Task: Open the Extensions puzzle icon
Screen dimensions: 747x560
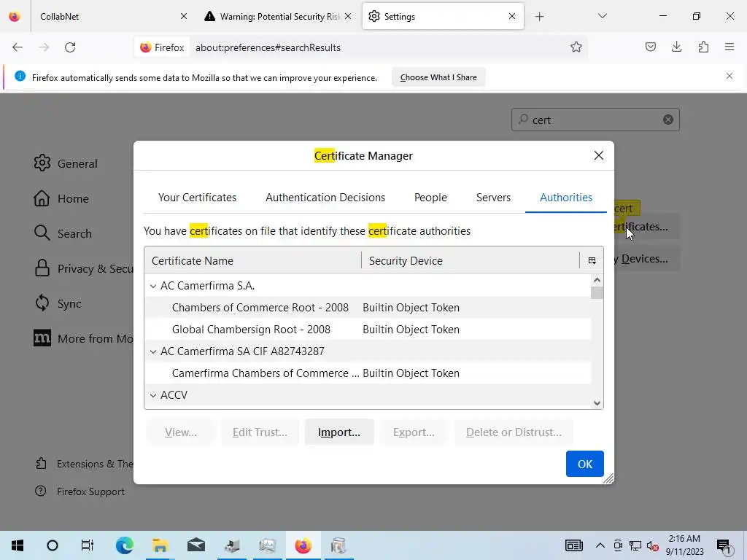Action: click(x=703, y=47)
